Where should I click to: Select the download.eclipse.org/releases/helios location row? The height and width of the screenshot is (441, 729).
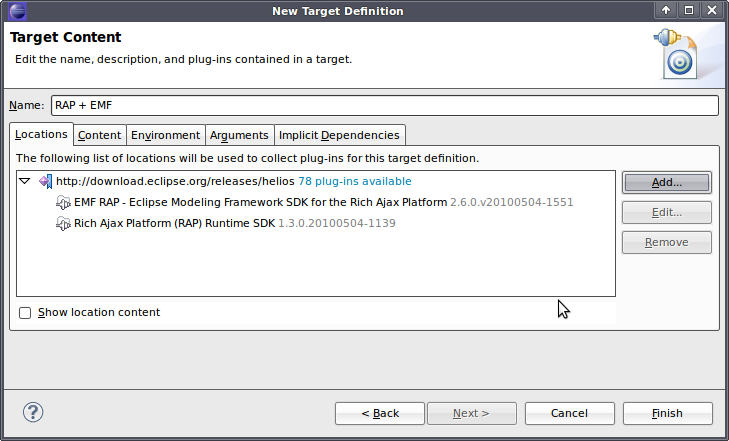(x=315, y=181)
